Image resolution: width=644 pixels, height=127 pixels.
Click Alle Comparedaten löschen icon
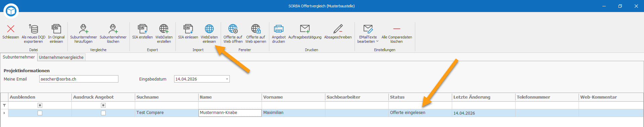pos(396,29)
